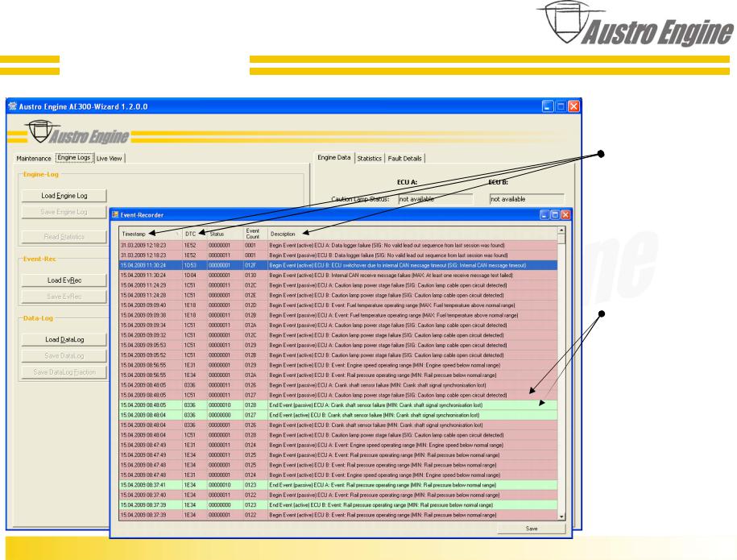This screenshot has width=737, height=560.
Task: Select the highlighted row with DTC 1D53
Action: pyautogui.click(x=338, y=265)
